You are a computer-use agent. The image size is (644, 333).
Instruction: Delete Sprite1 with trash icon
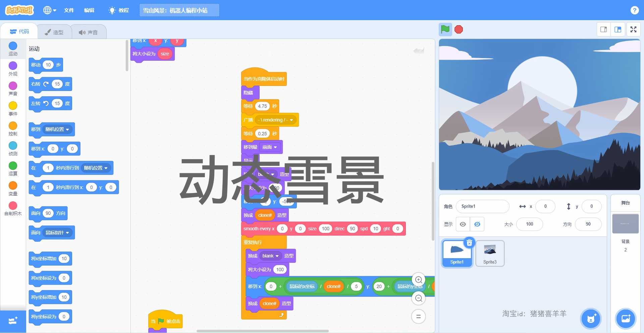click(469, 243)
